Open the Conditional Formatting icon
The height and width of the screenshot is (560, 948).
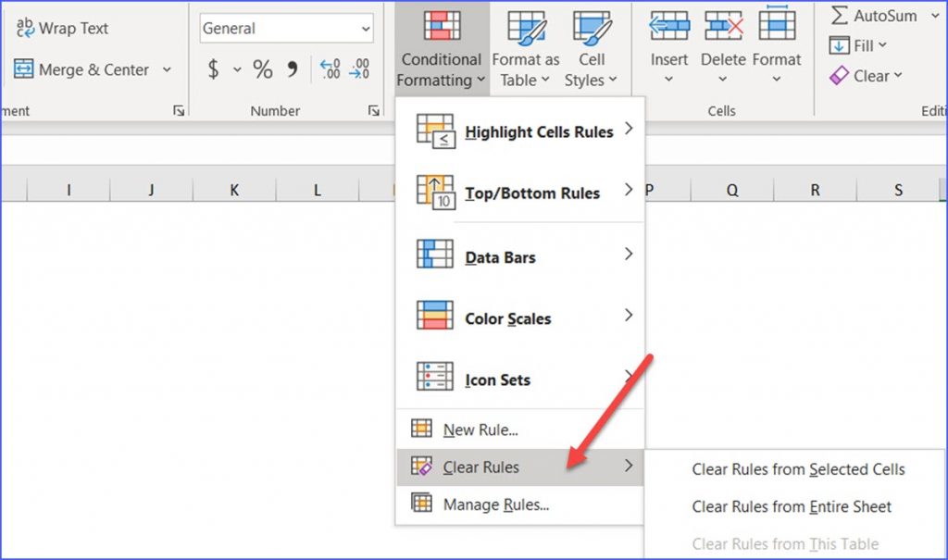[x=440, y=25]
